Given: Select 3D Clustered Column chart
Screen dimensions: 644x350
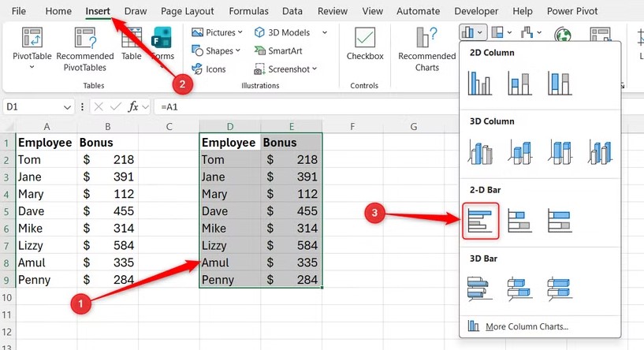Looking at the screenshot, I should 479,152.
